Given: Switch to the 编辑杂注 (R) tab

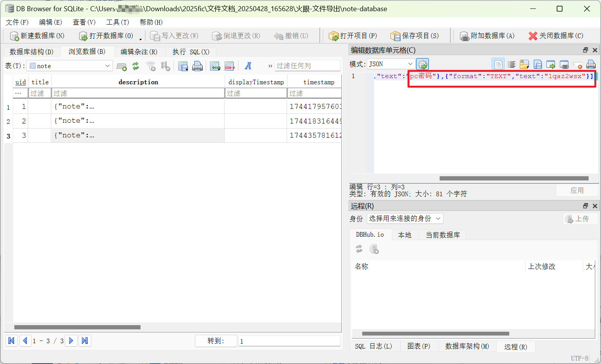Looking at the screenshot, I should pos(139,52).
